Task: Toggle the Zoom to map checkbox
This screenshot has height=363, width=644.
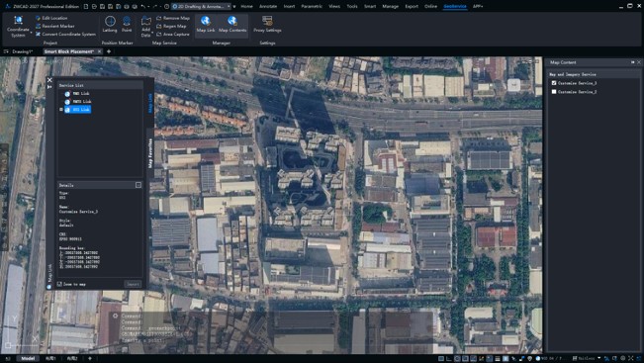Action: [59, 284]
